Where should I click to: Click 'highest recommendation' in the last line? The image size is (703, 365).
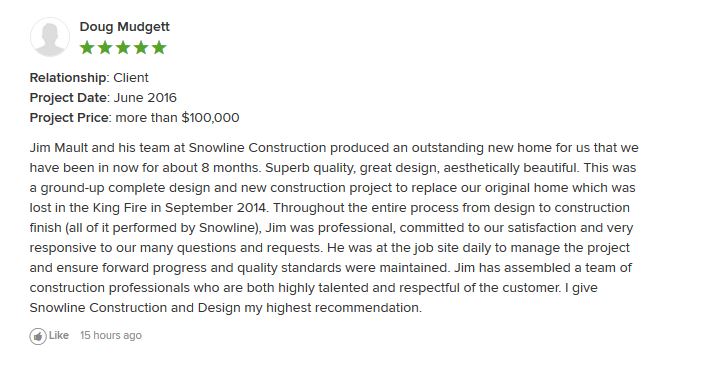[344, 308]
